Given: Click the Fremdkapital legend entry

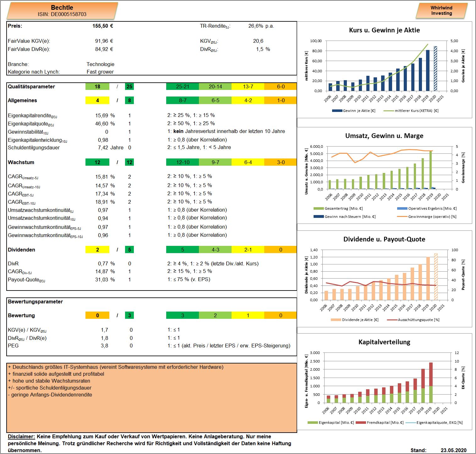Looking at the screenshot, I should [380, 423].
